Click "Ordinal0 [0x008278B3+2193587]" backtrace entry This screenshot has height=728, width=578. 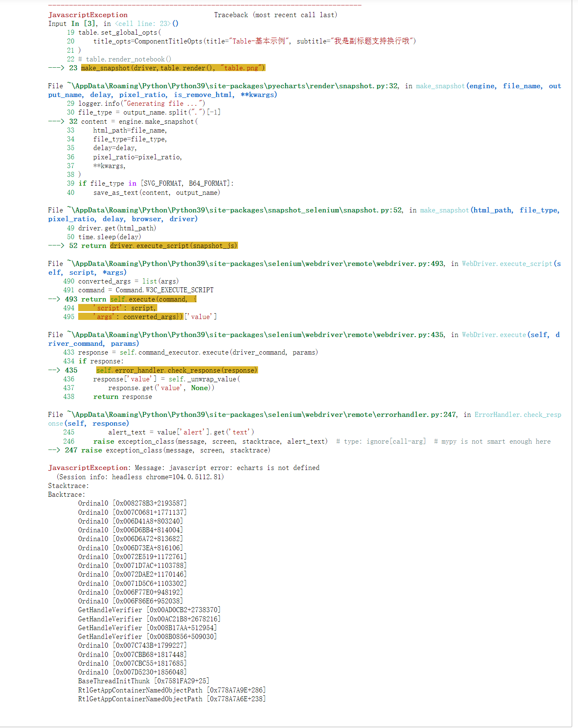(x=132, y=503)
